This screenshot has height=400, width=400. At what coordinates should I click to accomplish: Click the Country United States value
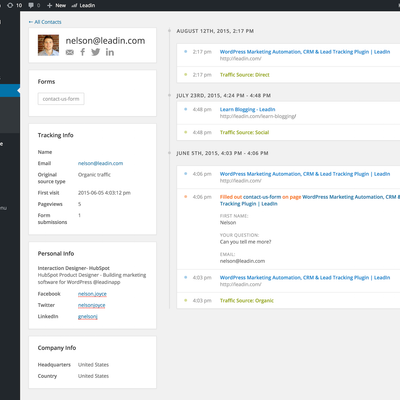[93, 376]
